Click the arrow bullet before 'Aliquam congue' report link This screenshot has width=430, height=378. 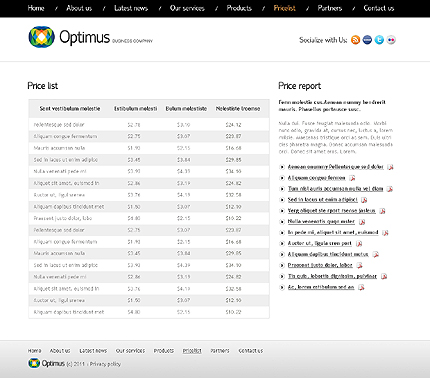pyautogui.click(x=282, y=178)
